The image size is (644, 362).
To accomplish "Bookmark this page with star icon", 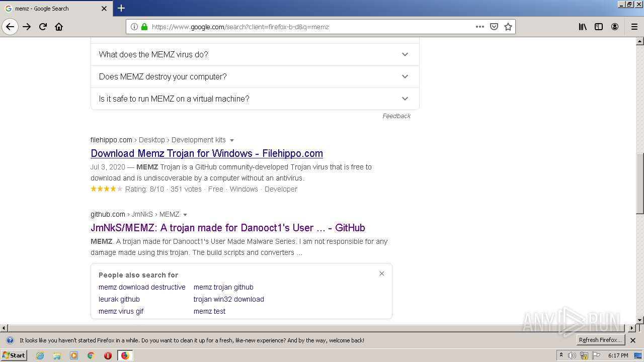I will (x=508, y=27).
